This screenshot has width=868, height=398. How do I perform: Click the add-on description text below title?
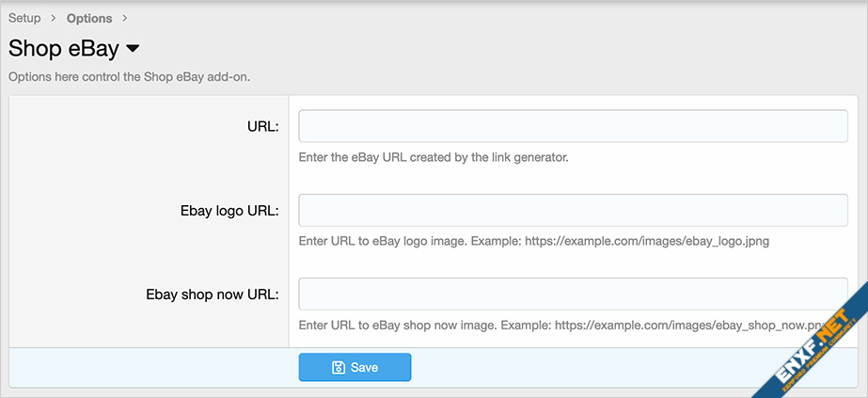(129, 76)
